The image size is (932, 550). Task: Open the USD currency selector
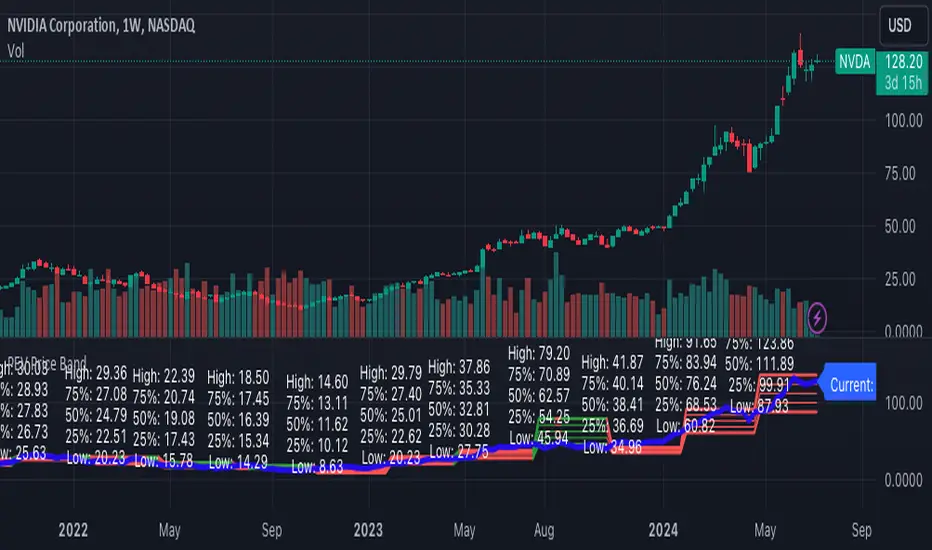click(x=902, y=26)
